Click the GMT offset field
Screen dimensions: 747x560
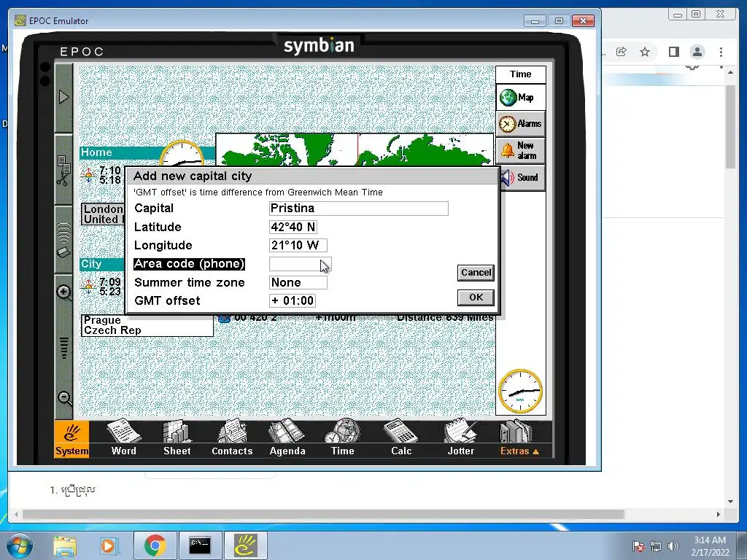[293, 300]
